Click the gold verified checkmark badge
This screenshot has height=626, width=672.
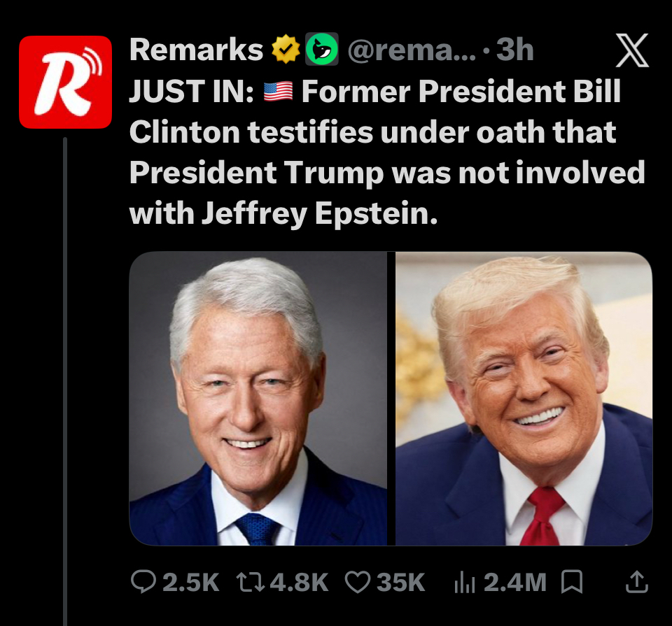pos(286,50)
